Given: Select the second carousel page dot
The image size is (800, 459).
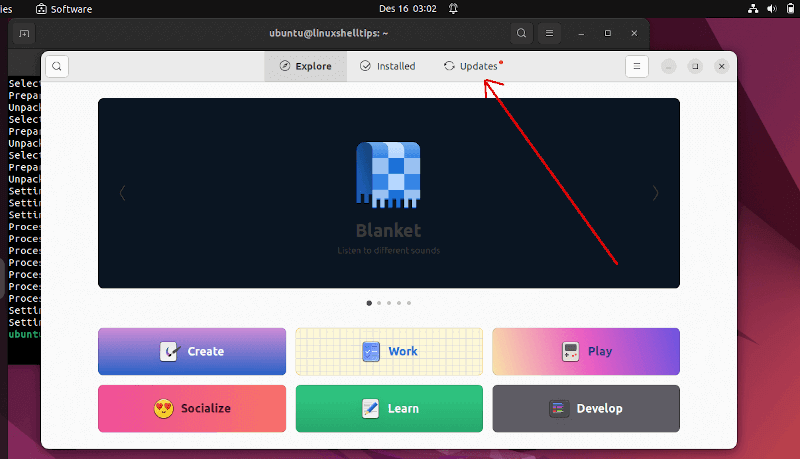Looking at the screenshot, I should coord(379,303).
